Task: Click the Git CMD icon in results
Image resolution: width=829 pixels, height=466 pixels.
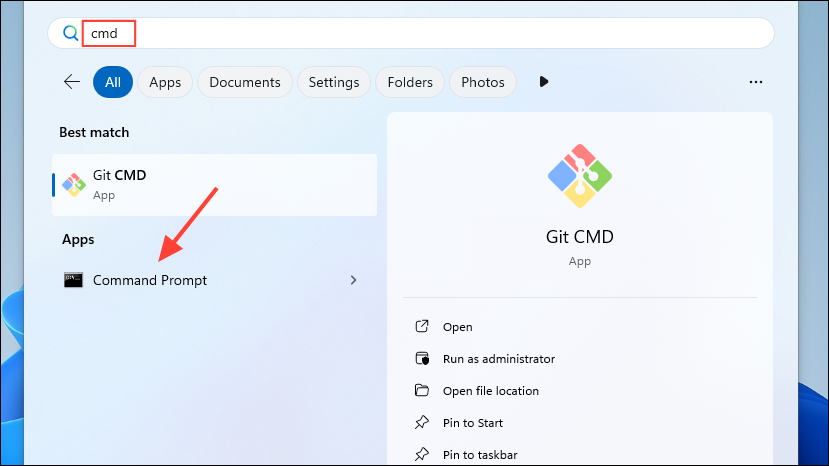Action: tap(74, 185)
